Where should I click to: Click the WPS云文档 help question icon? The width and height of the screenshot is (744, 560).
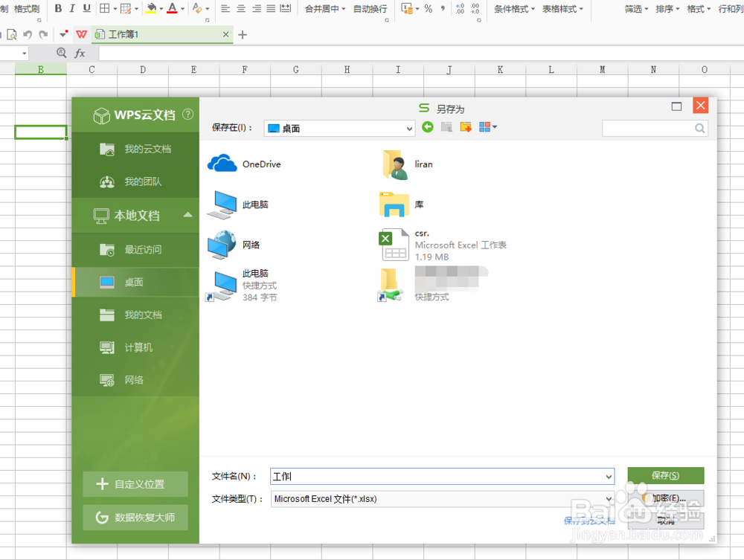[x=188, y=115]
